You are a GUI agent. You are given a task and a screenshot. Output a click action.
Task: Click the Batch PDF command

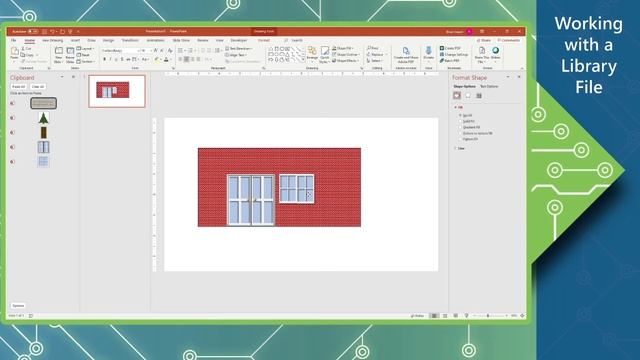tap(449, 60)
